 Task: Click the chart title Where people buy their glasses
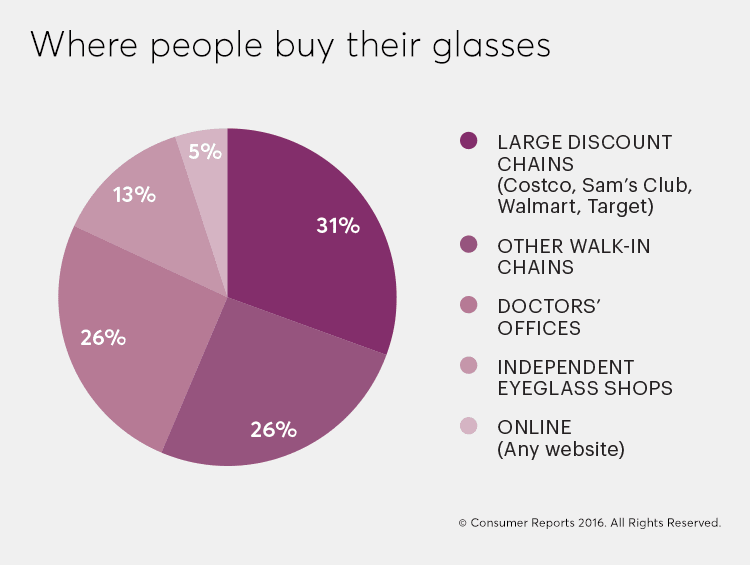coord(291,46)
